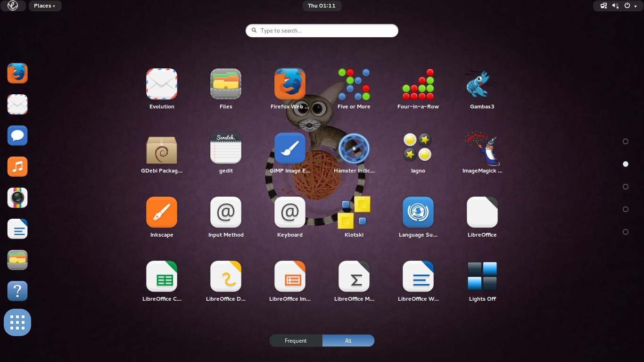Expand the Places menu
Image resolution: width=644 pixels, height=362 pixels.
[44, 6]
